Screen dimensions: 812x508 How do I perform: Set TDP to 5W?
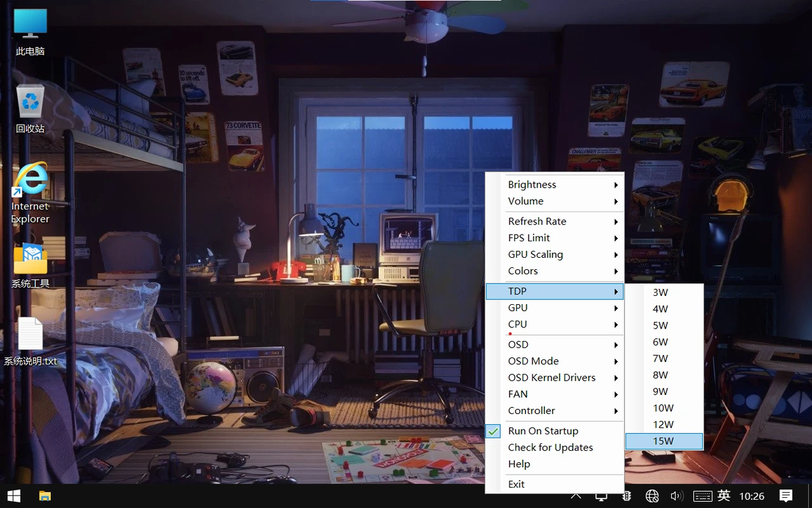[664, 325]
